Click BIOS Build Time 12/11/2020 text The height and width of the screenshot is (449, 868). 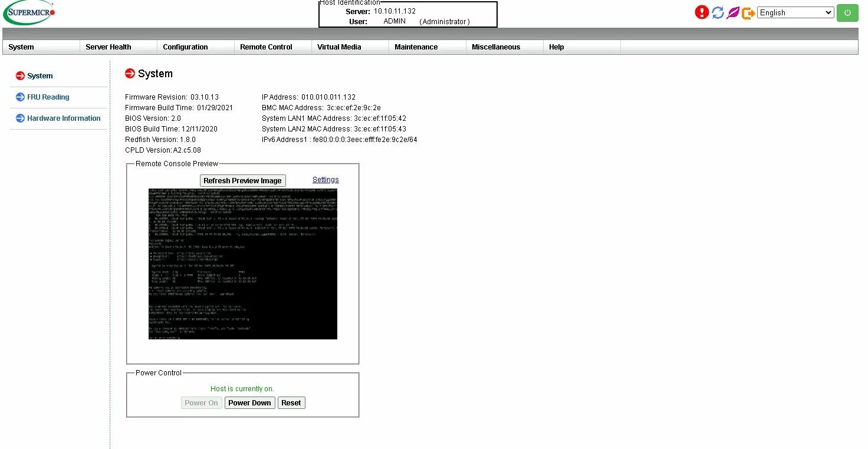tap(171, 129)
